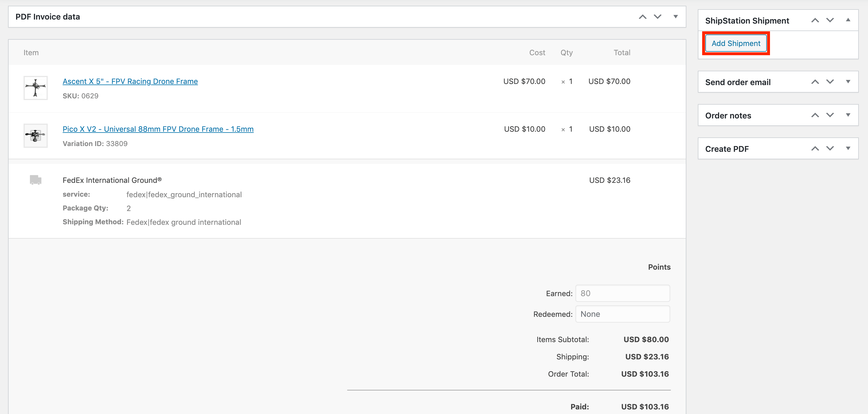The height and width of the screenshot is (414, 868).
Task: Click the Ascent X product thumbnail
Action: 35,88
